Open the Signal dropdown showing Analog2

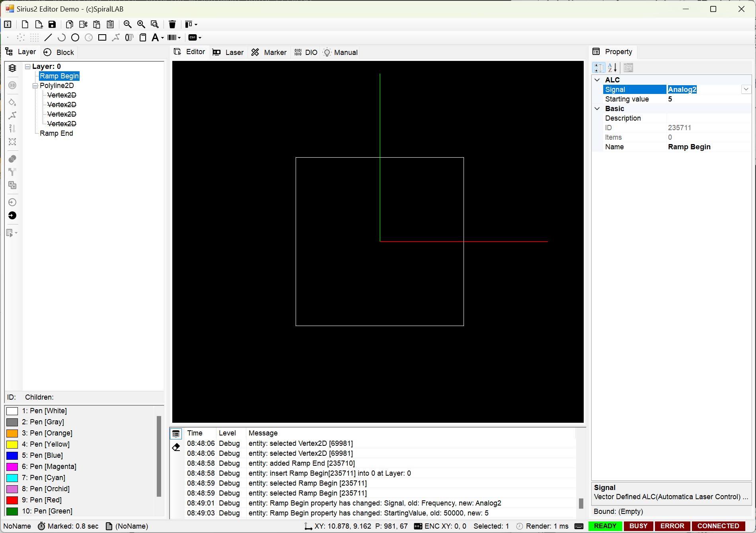pyautogui.click(x=746, y=90)
